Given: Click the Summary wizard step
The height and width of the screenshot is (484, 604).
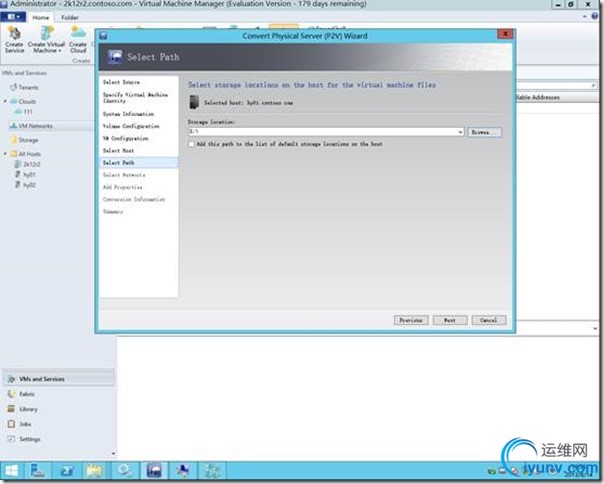Looking at the screenshot, I should 113,212.
